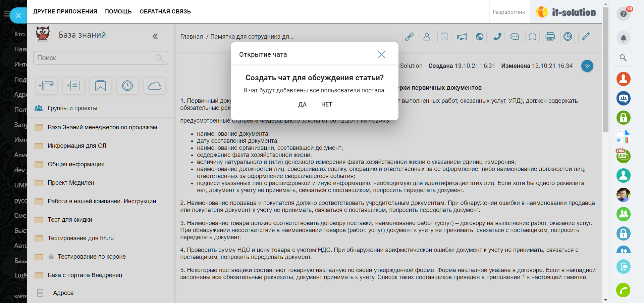Open folder Информация для ОП

[x=77, y=146]
